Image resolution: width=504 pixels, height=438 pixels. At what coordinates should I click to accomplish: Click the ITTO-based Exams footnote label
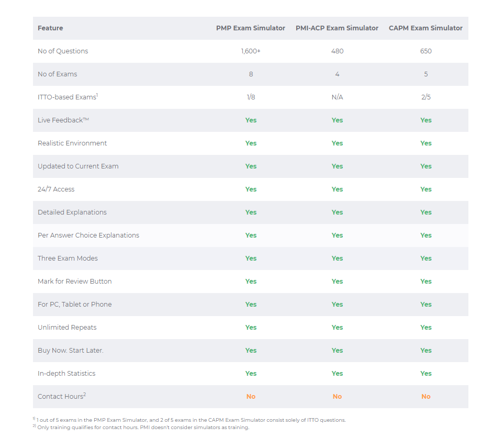pyautogui.click(x=68, y=97)
